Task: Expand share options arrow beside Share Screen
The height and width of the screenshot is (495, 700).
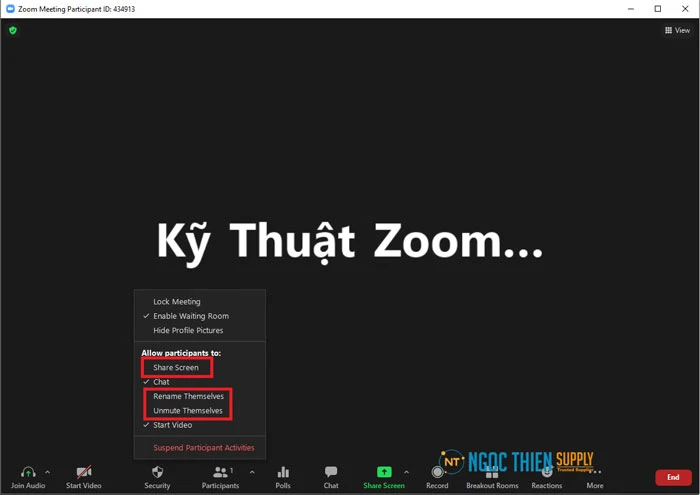Action: point(406,472)
